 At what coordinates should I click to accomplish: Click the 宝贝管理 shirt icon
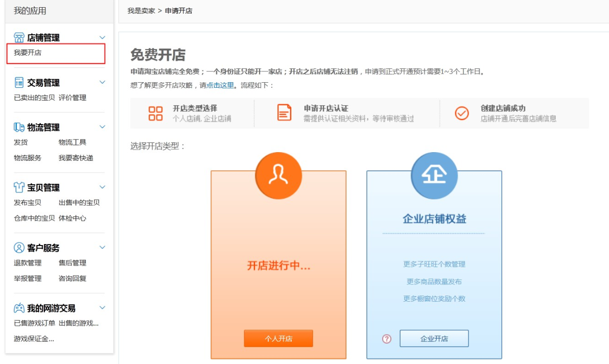19,187
